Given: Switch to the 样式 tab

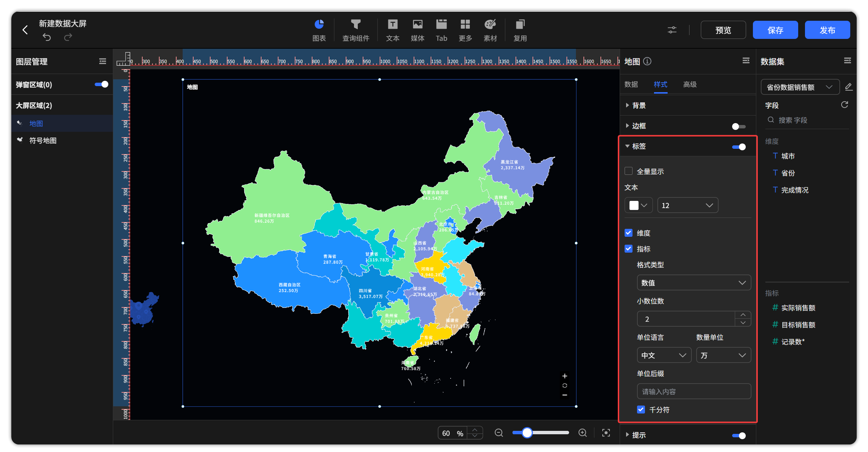Looking at the screenshot, I should 660,84.
